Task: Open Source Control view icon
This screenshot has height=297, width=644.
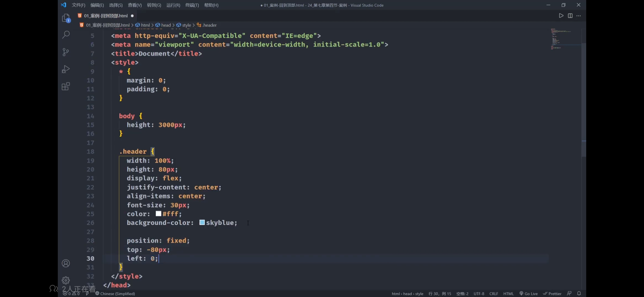Action: [66, 52]
